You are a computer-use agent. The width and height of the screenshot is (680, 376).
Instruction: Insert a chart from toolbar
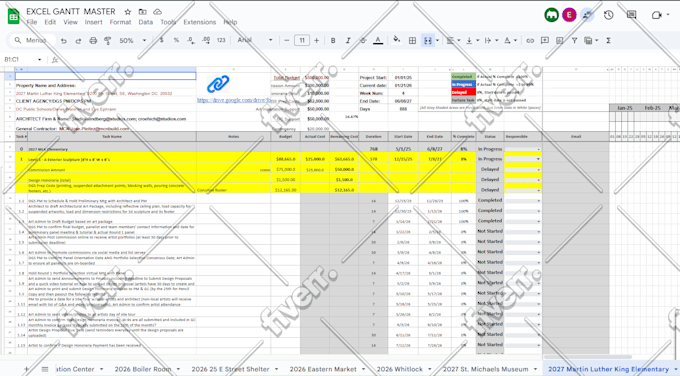559,40
